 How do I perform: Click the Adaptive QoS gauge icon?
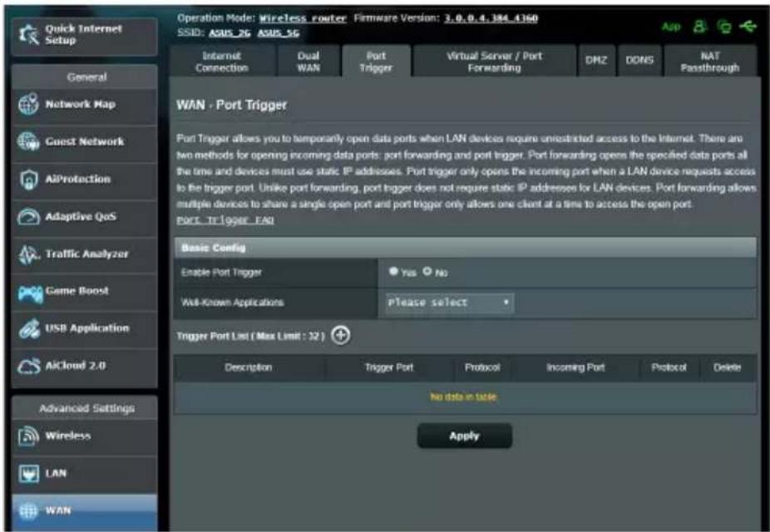pyautogui.click(x=28, y=216)
